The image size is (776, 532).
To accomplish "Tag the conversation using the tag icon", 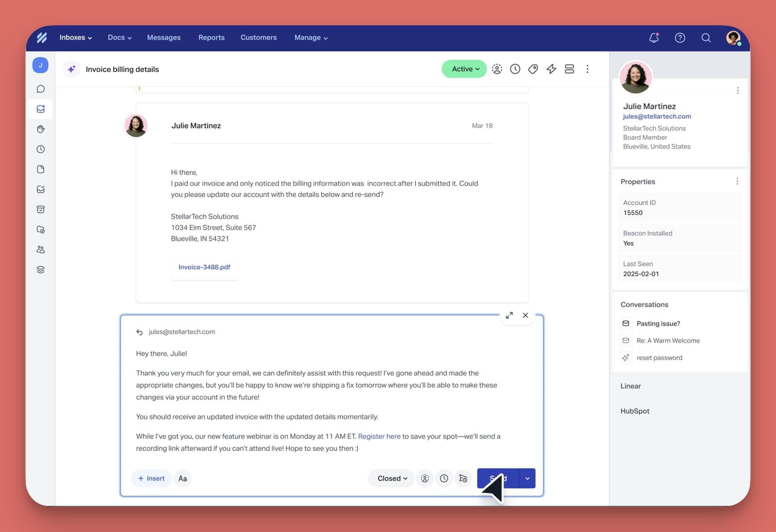I will coord(533,69).
